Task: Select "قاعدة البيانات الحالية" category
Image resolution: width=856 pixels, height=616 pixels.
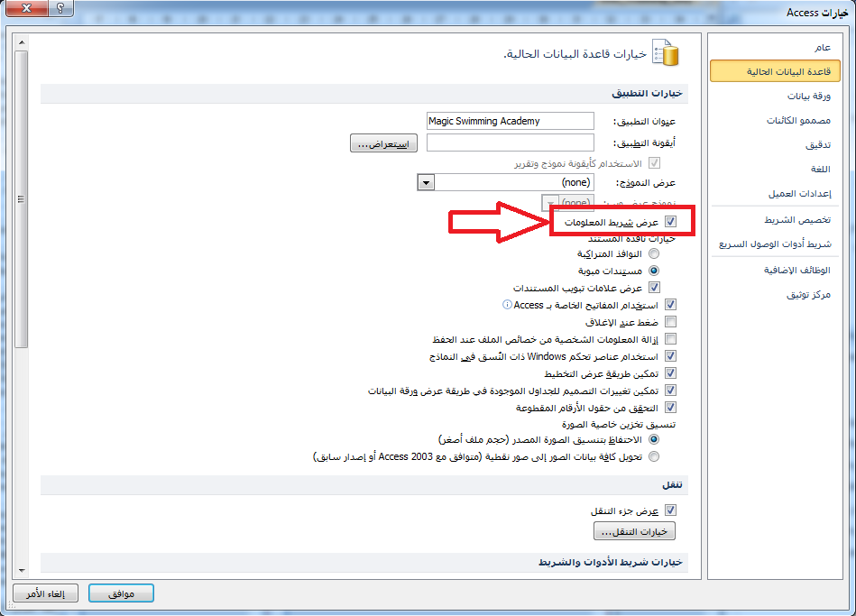Action: pos(775,71)
